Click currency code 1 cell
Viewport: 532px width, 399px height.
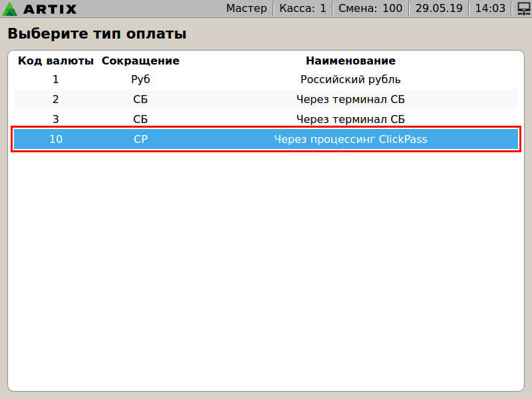(x=56, y=80)
